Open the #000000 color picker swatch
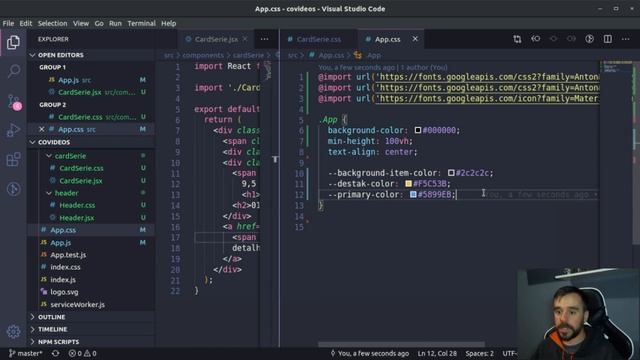The image size is (640, 360). click(x=418, y=130)
